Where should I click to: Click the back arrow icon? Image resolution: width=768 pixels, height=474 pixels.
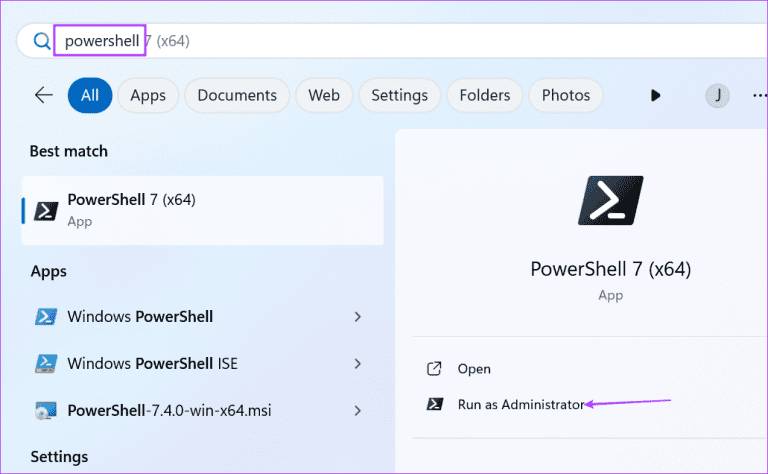coord(43,95)
